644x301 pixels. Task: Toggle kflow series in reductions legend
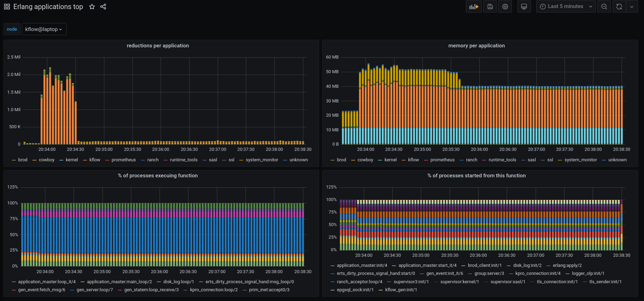pos(95,160)
